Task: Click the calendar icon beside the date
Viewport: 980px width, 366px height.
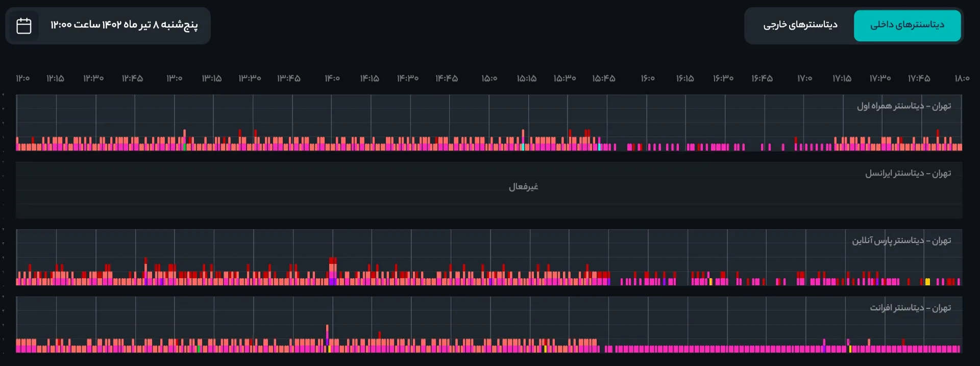Action: coord(24,26)
